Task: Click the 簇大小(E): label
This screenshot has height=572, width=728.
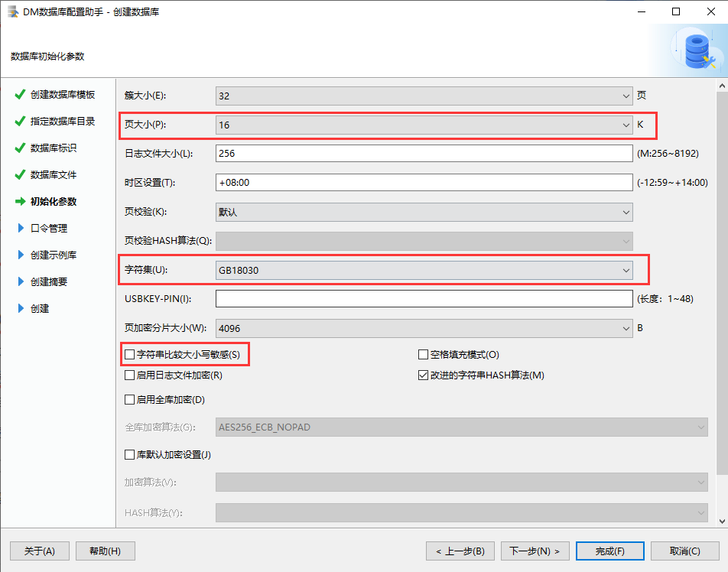Action: pyautogui.click(x=145, y=96)
